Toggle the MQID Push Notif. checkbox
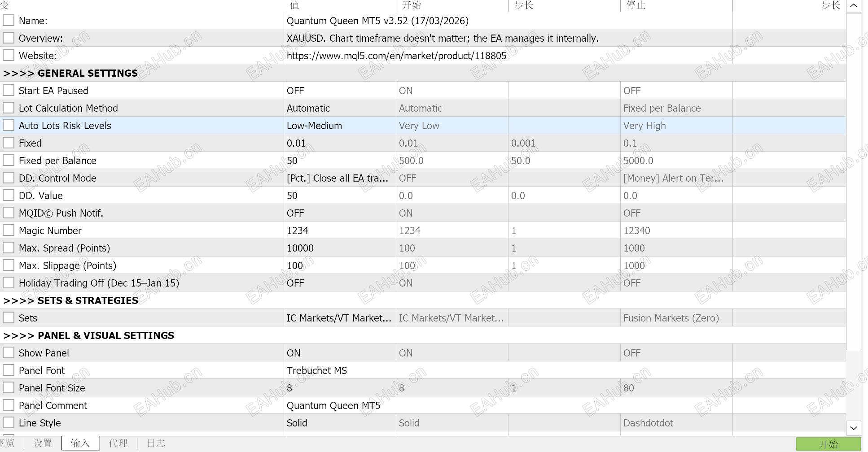This screenshot has width=868, height=452. pos(9,213)
